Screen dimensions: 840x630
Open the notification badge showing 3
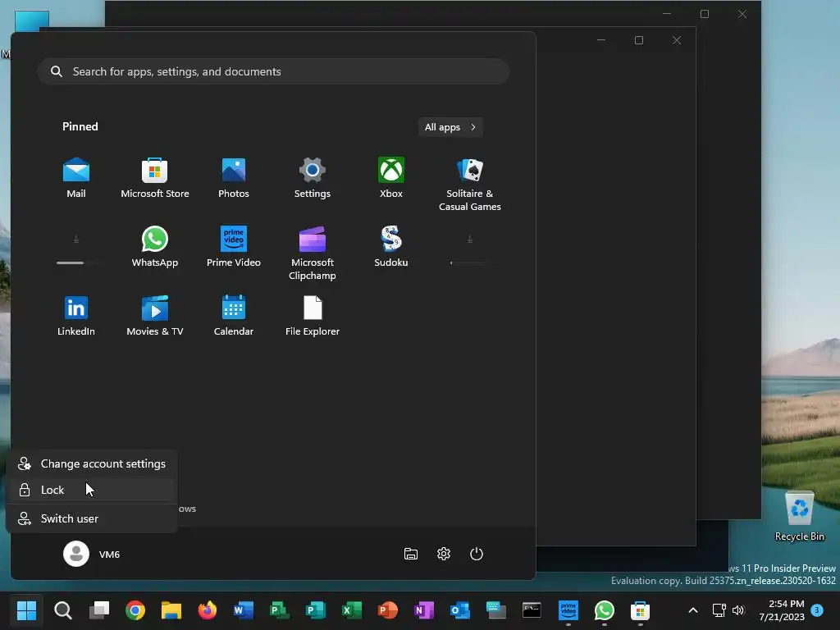pos(817,609)
